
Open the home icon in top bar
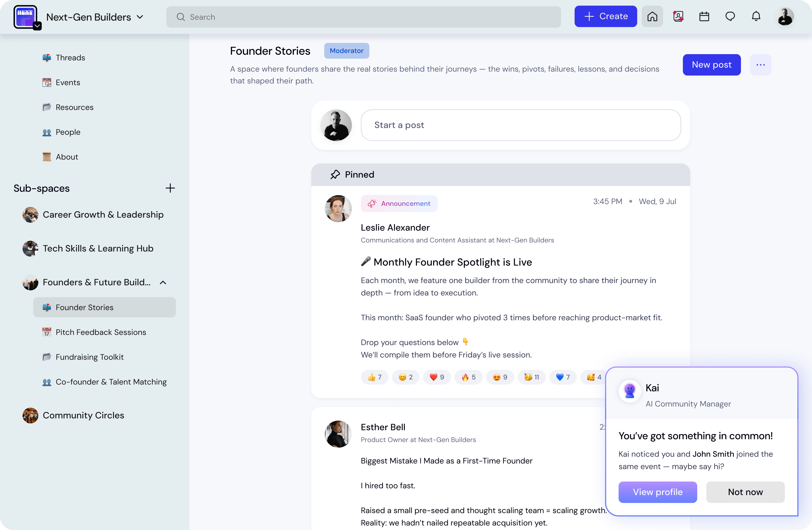pyautogui.click(x=652, y=16)
